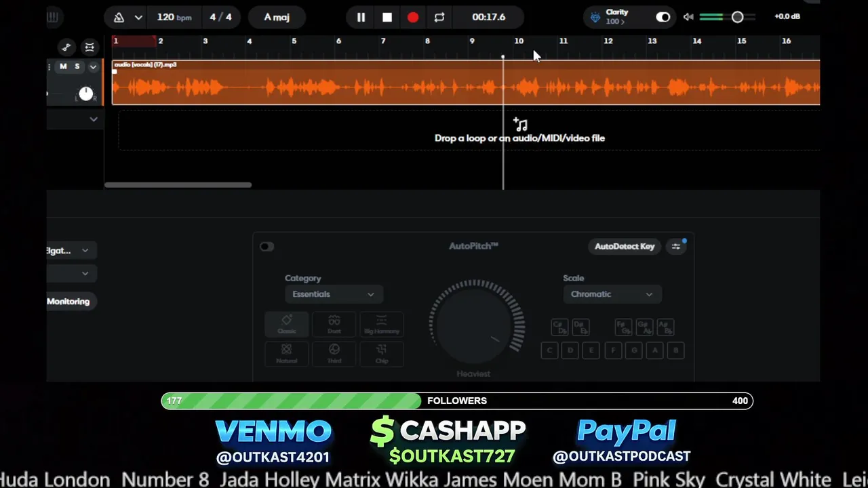Toggle the F#/Gb note key
This screenshot has height=488, width=868.
(x=623, y=327)
